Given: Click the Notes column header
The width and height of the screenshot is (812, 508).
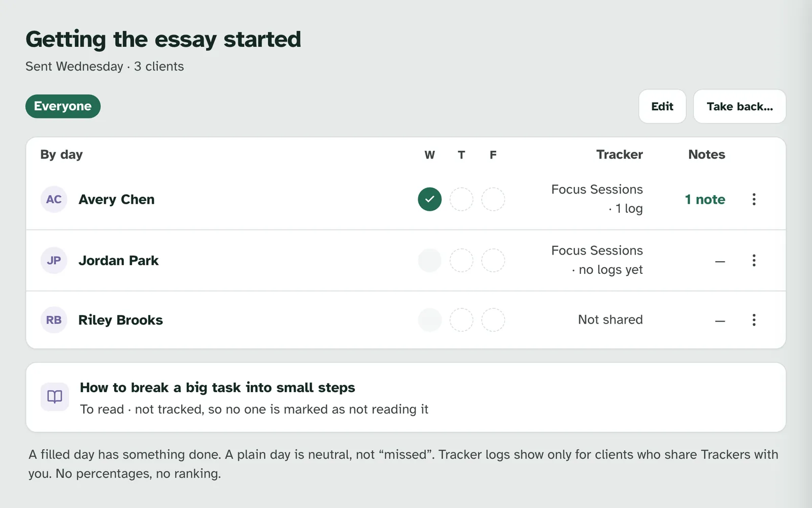Looking at the screenshot, I should (707, 154).
